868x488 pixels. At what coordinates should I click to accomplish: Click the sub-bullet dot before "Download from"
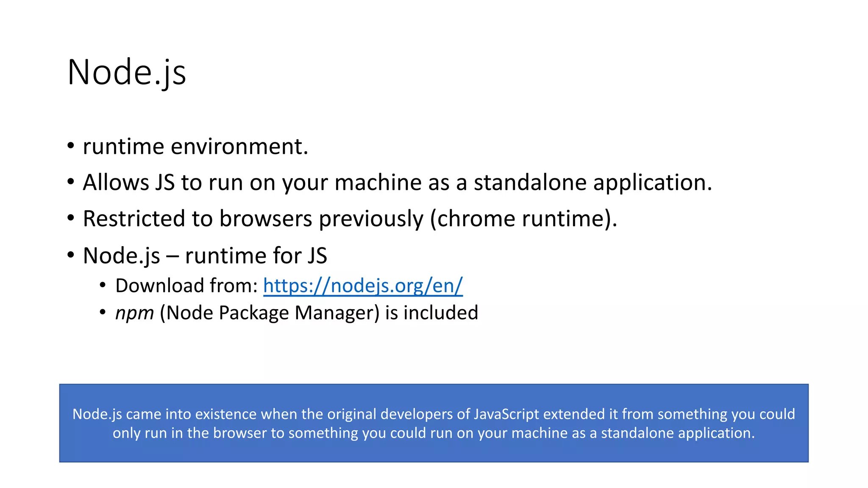(x=103, y=285)
